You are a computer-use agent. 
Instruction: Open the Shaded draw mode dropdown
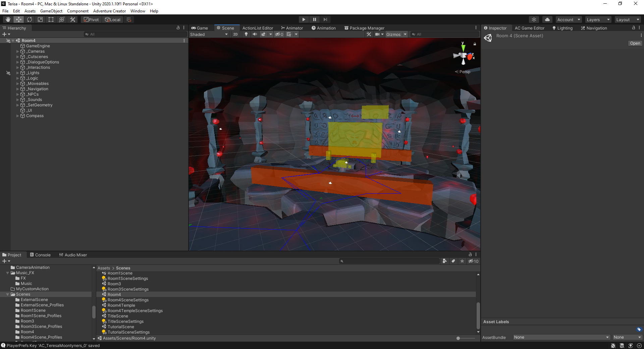209,34
